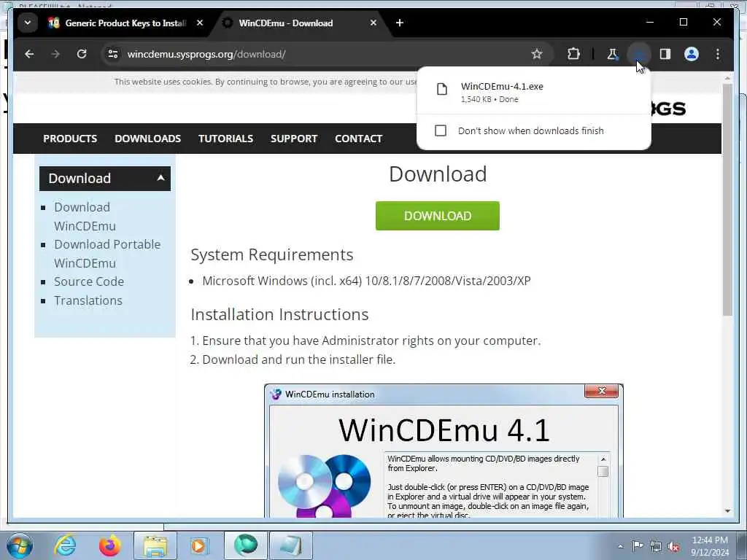The image size is (747, 560).
Task: Click the muted volume tray icon
Action: click(x=673, y=547)
